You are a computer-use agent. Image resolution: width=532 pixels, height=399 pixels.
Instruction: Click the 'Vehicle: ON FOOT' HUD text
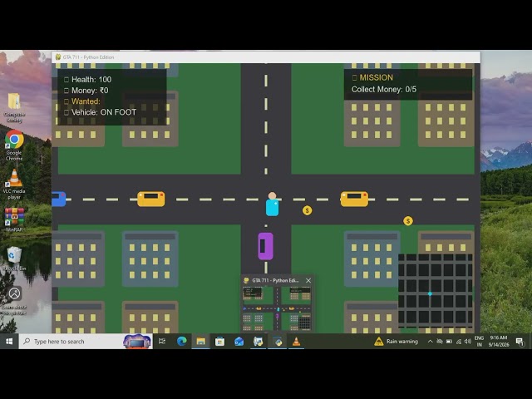[x=104, y=112]
